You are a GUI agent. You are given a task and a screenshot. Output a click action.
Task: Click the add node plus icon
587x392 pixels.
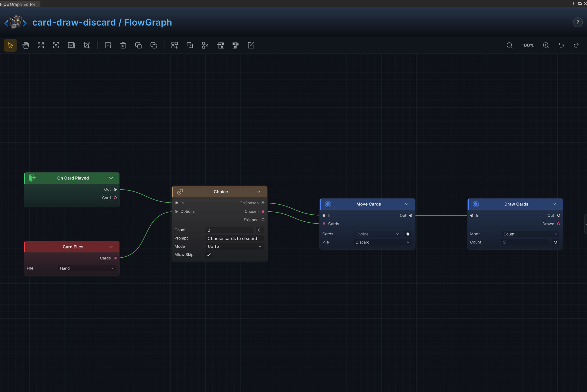(x=108, y=45)
